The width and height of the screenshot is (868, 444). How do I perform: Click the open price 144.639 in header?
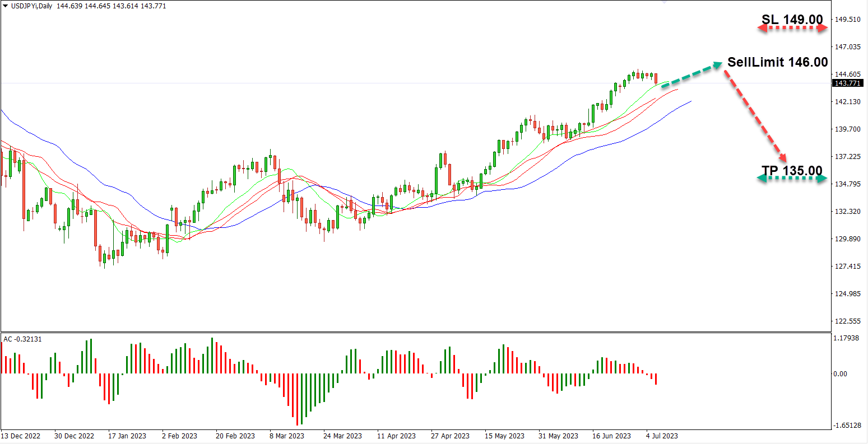point(69,6)
